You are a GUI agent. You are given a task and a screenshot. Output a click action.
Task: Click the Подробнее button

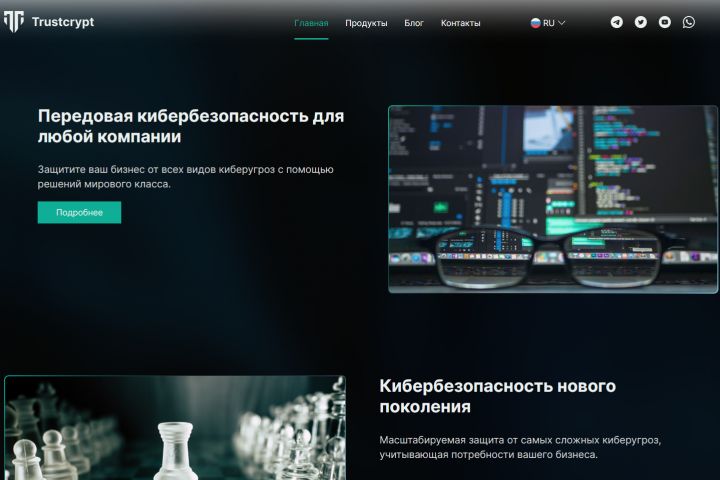pyautogui.click(x=79, y=213)
